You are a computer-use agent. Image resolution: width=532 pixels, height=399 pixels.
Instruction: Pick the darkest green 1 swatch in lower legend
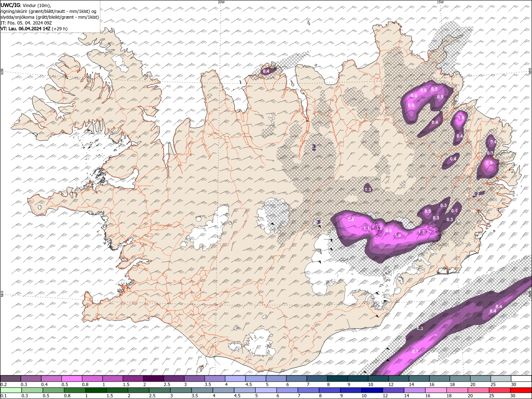[x=96, y=390]
